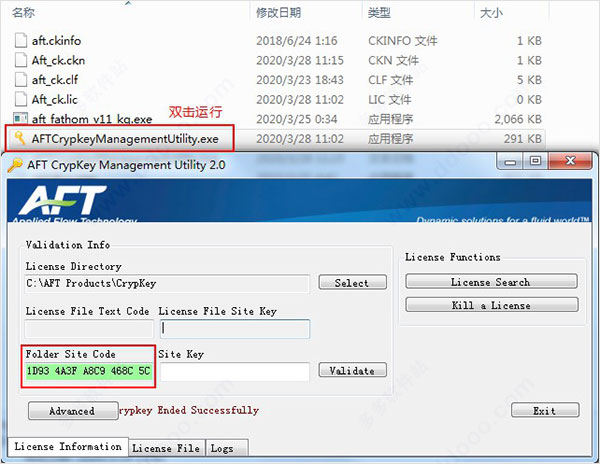This screenshot has height=464, width=600.
Task: Click the green Folder Site Code field
Action: point(89,371)
